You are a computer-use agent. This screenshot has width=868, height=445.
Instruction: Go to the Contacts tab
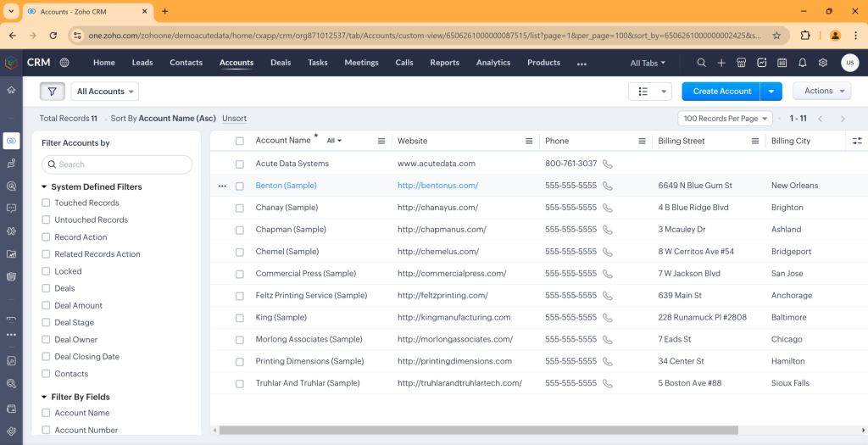186,63
